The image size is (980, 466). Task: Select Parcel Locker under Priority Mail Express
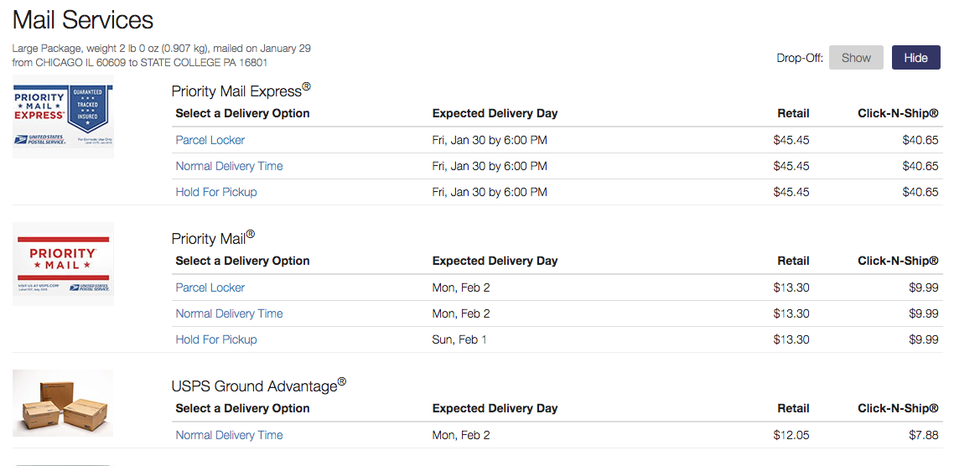pyautogui.click(x=210, y=140)
